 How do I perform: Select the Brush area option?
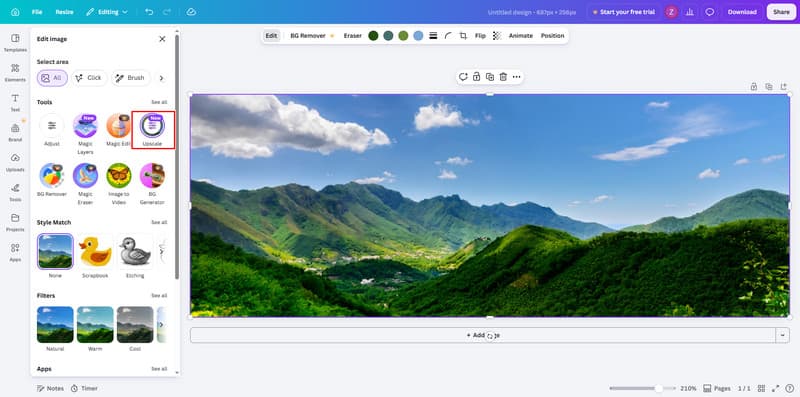[131, 78]
